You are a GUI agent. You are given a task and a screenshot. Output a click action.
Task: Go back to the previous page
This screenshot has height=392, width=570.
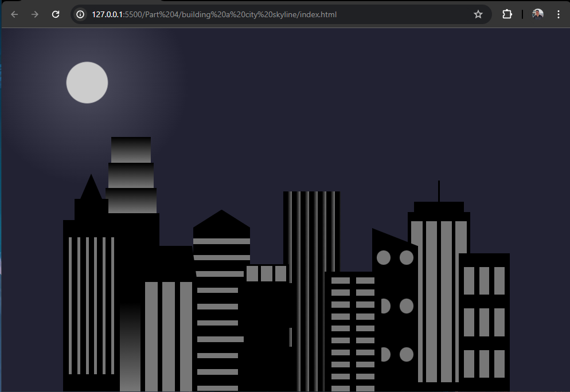14,14
